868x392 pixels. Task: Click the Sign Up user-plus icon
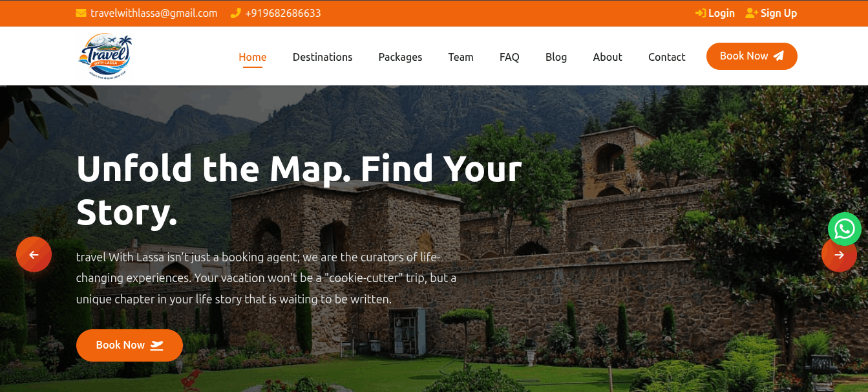[751, 13]
